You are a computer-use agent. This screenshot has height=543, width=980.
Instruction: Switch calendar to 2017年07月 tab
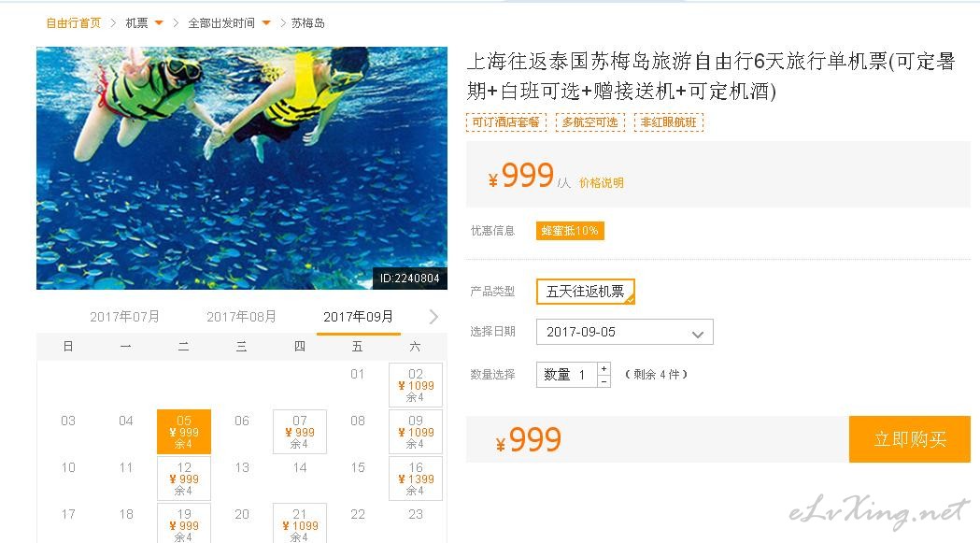124,317
